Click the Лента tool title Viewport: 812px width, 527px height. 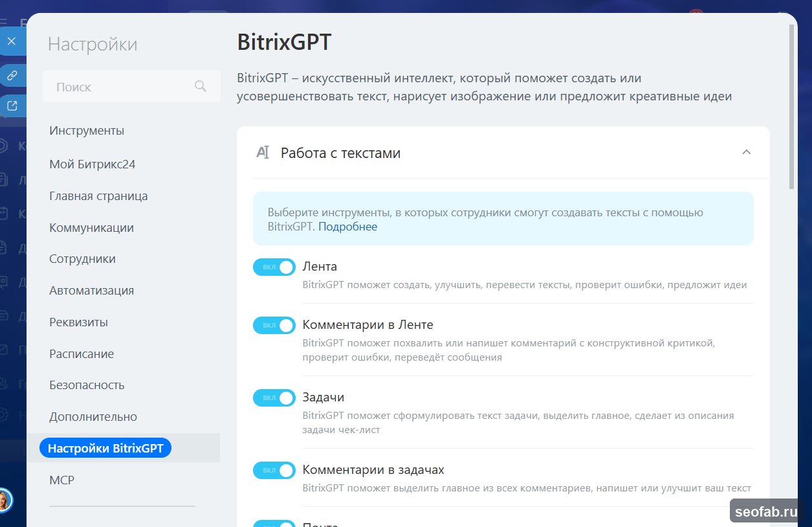320,267
